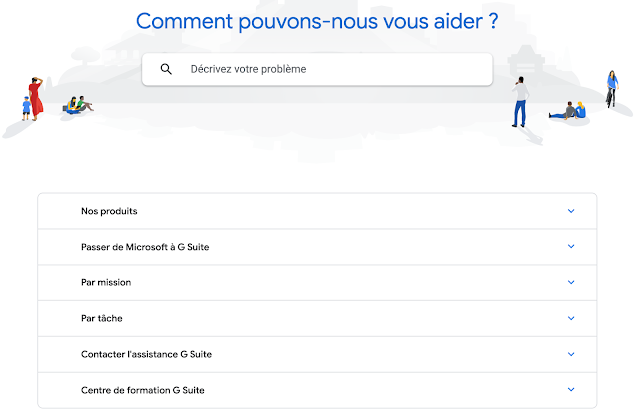Select the 'Par tâche' row text
The height and width of the screenshot is (416, 640).
[x=101, y=318]
